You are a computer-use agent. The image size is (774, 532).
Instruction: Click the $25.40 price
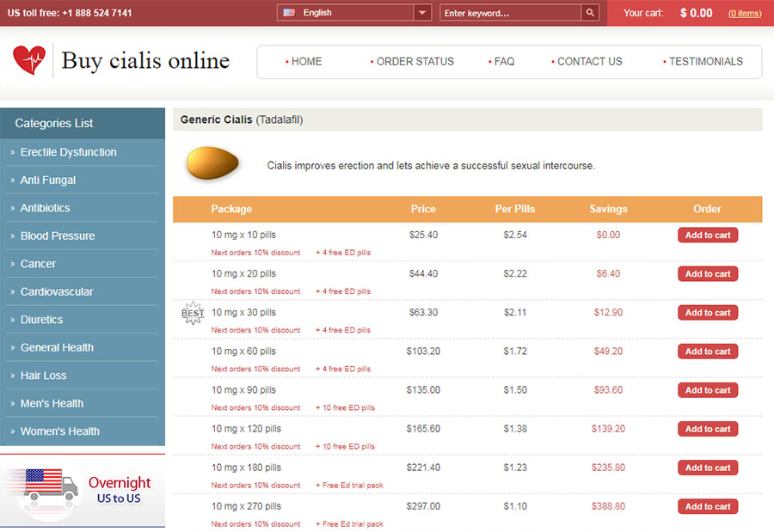point(423,235)
